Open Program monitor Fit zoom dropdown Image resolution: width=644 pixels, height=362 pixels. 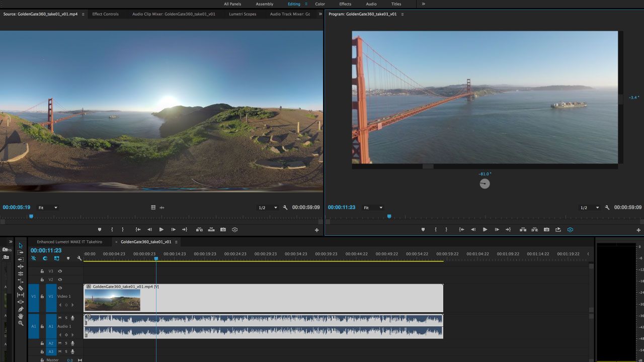[373, 208]
